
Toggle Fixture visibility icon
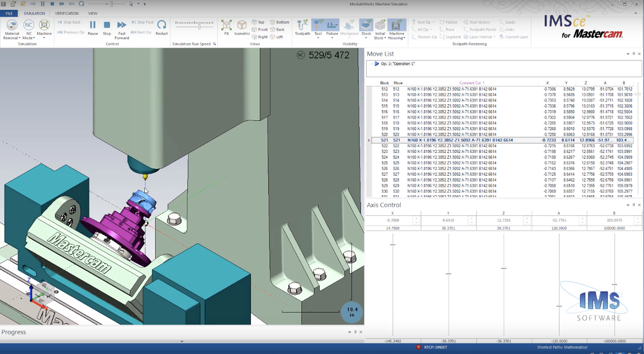tap(332, 25)
